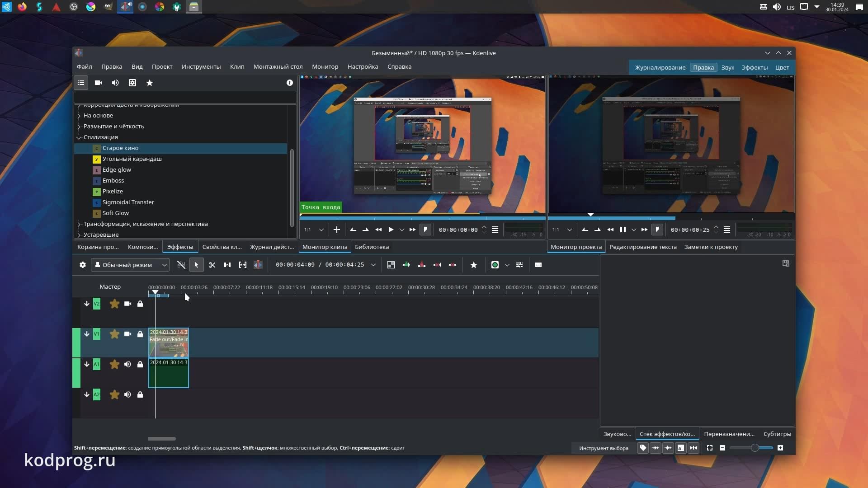Save effect stack icon in panel
The width and height of the screenshot is (868, 488).
tap(786, 263)
